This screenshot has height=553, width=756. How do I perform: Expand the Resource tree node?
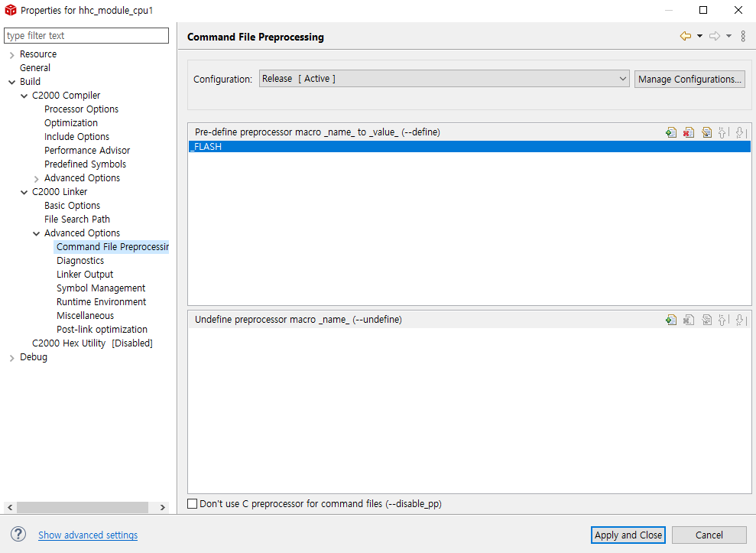[12, 54]
